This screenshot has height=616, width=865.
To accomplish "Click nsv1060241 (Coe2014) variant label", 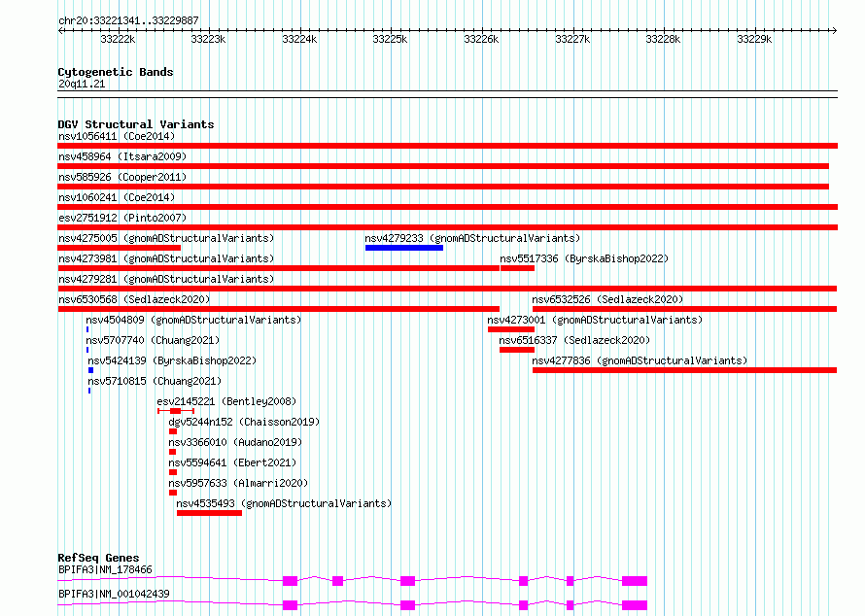I will tap(117, 197).
